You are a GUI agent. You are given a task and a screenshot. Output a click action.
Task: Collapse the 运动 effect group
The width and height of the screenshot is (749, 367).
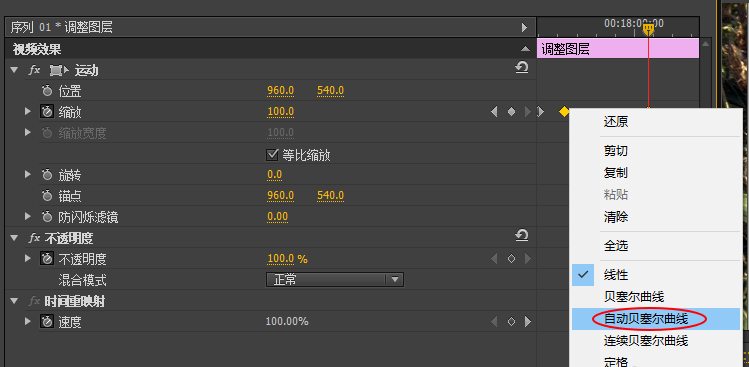(x=14, y=70)
